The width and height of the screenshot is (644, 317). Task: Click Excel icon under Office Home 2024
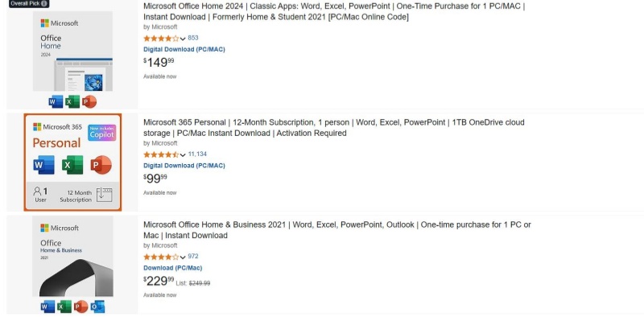pyautogui.click(x=72, y=101)
